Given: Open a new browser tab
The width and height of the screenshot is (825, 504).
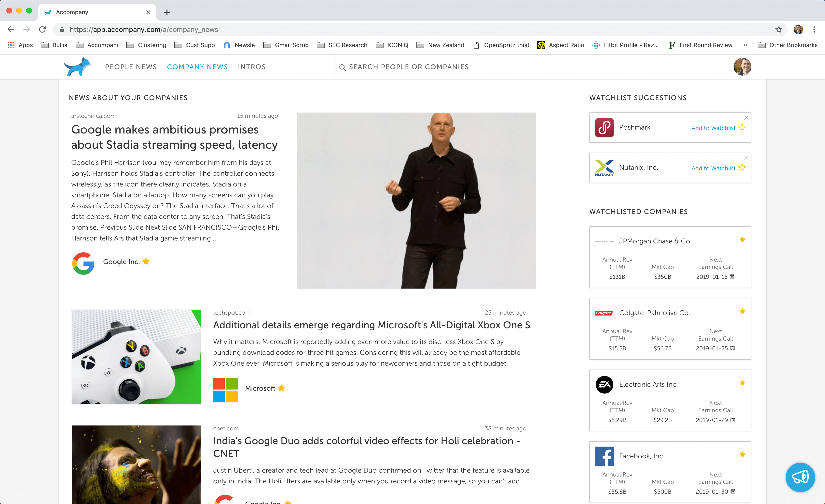Looking at the screenshot, I should pyautogui.click(x=167, y=12).
